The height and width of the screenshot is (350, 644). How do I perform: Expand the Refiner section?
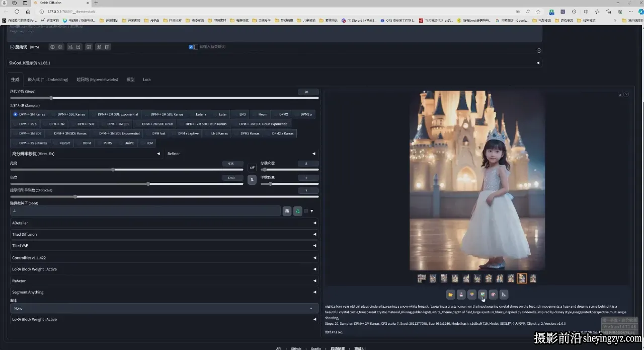[x=242, y=154]
